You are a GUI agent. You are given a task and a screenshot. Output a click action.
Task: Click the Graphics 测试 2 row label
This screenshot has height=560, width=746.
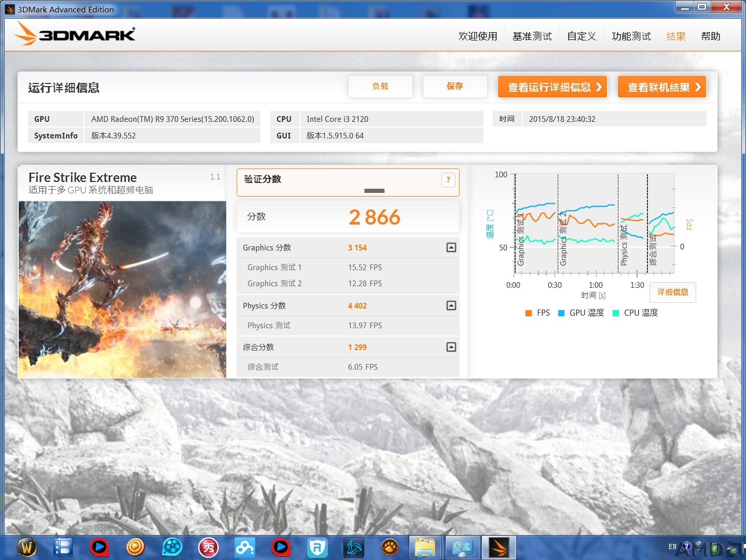274,284
